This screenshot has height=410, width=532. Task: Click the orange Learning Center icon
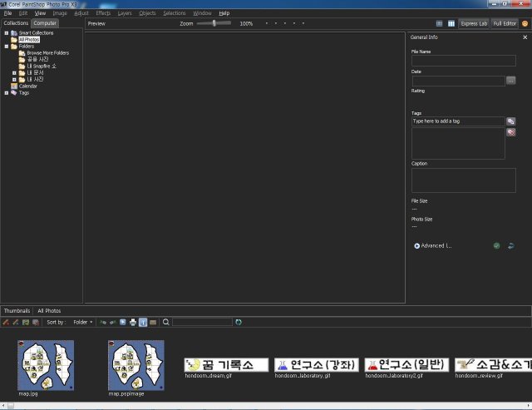coord(525,24)
